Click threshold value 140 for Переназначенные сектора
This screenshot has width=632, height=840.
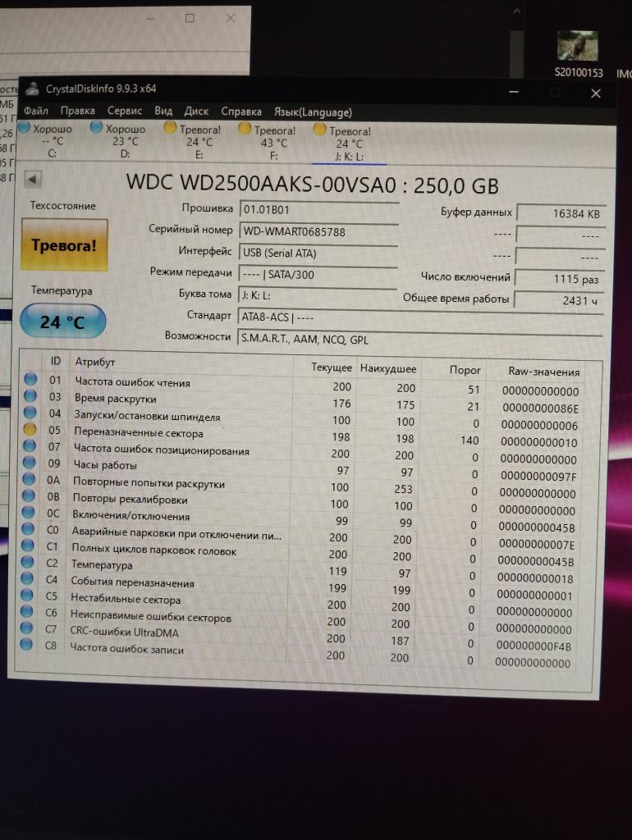click(x=469, y=441)
